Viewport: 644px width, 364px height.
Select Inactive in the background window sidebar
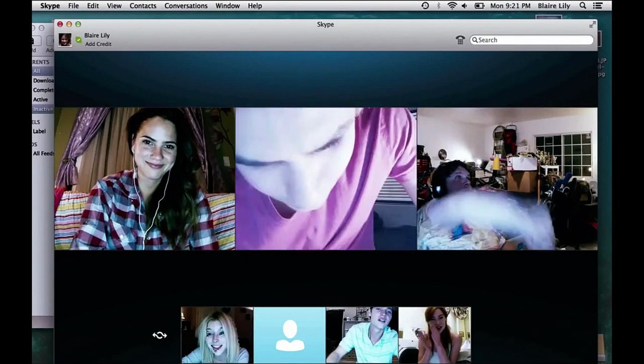coord(42,109)
